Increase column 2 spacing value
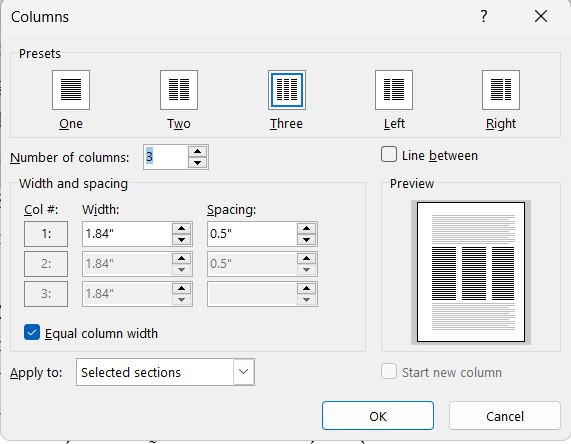This screenshot has width=571, height=444. (306, 259)
